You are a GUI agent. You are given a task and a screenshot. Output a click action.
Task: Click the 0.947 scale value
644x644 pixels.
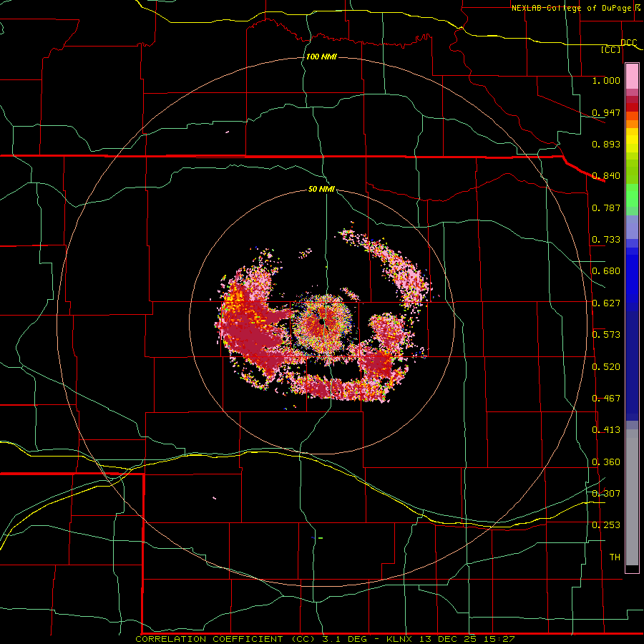pyautogui.click(x=606, y=112)
